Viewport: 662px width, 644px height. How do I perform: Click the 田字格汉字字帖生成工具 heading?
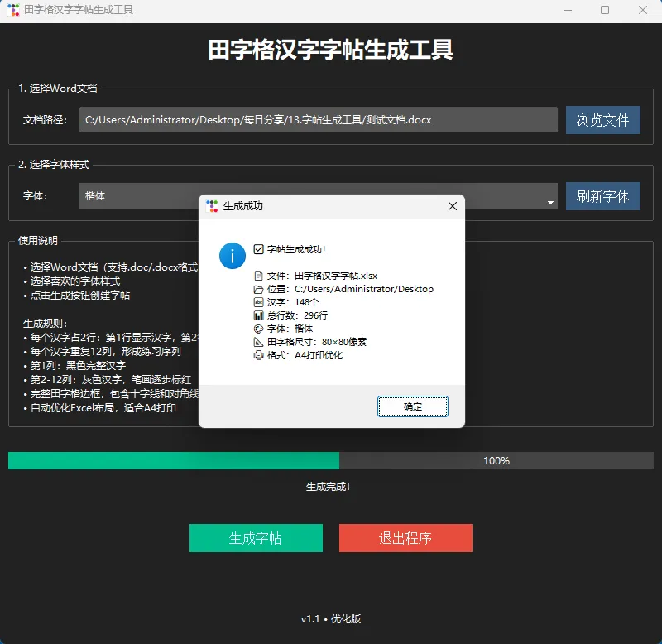pos(331,50)
